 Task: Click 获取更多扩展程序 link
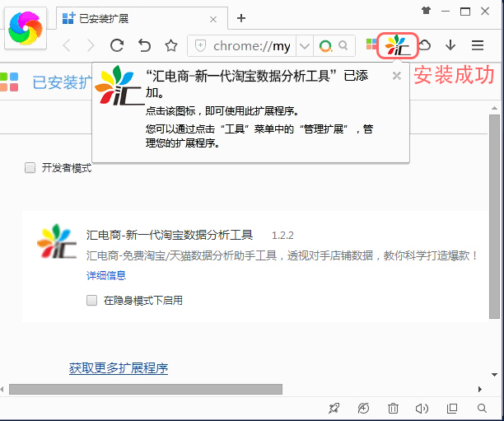119,368
